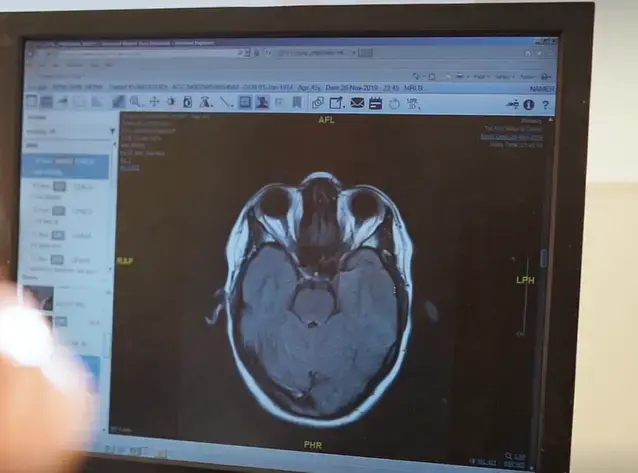
Task: Click the browser address bar
Action: [x=146, y=53]
